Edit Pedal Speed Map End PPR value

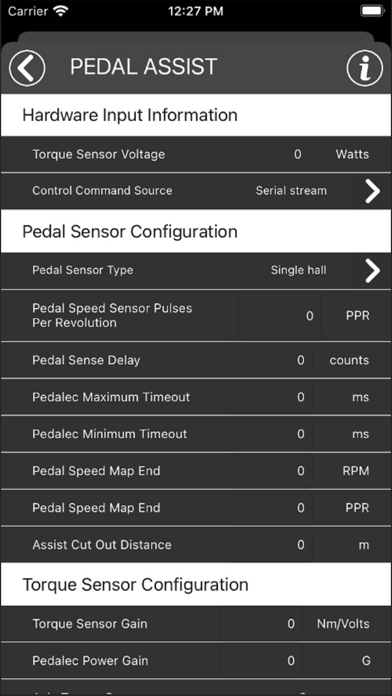pyautogui.click(x=271, y=507)
